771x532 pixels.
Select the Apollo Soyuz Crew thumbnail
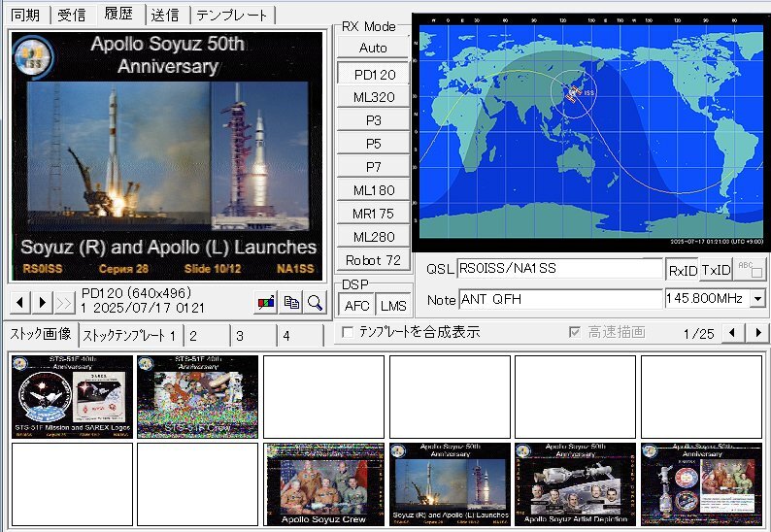coord(323,484)
